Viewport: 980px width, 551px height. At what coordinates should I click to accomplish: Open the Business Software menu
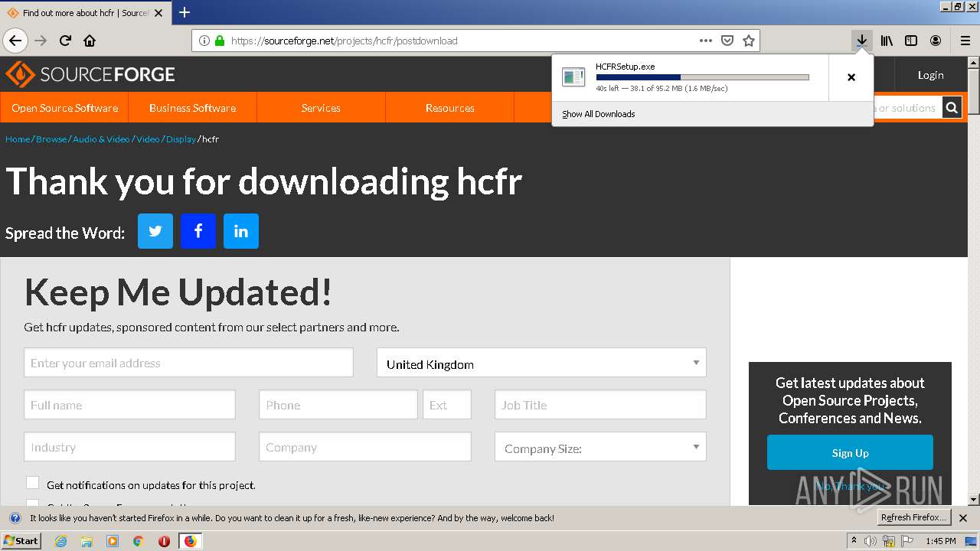(x=192, y=108)
